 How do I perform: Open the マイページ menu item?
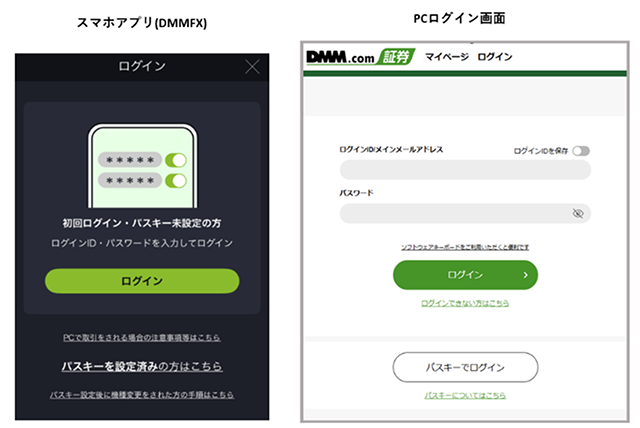446,57
